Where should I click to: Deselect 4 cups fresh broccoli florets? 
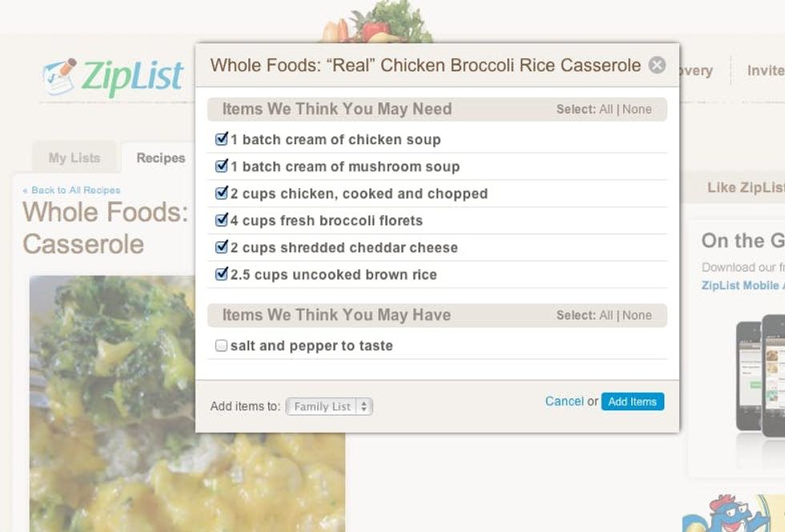[222, 220]
